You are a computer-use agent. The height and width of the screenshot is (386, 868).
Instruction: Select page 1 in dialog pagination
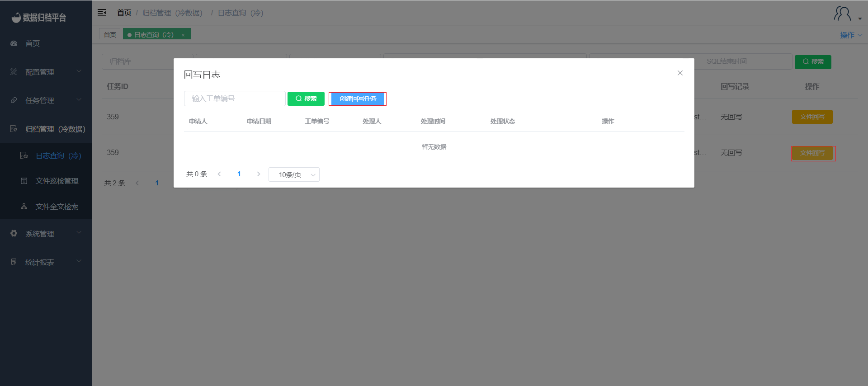pyautogui.click(x=239, y=174)
